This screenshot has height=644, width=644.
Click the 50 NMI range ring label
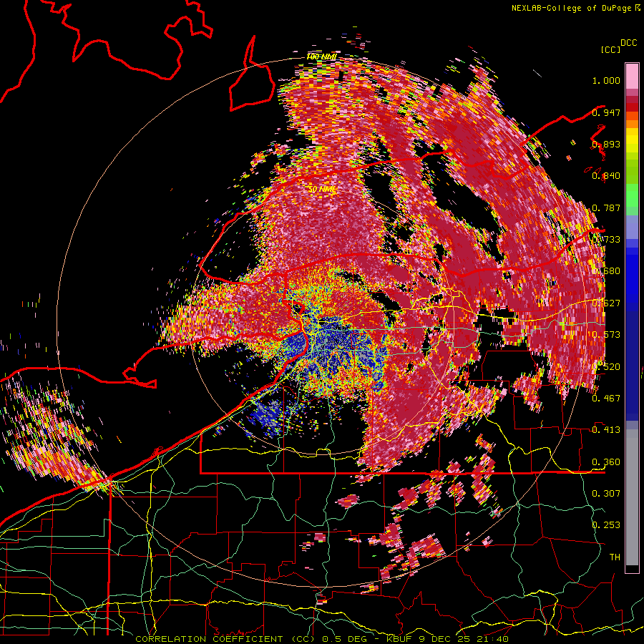point(321,190)
